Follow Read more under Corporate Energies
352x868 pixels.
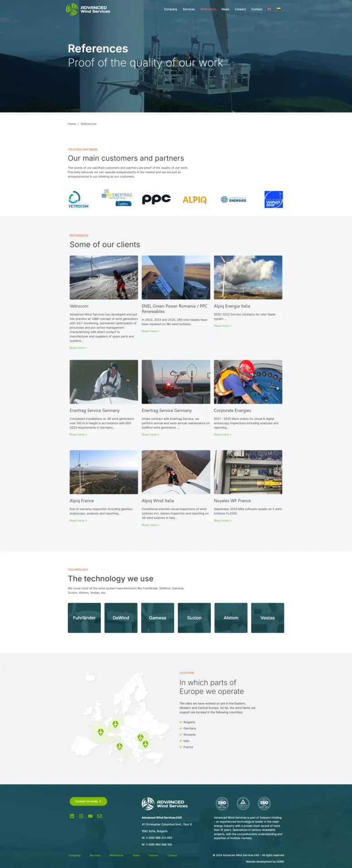click(x=222, y=434)
